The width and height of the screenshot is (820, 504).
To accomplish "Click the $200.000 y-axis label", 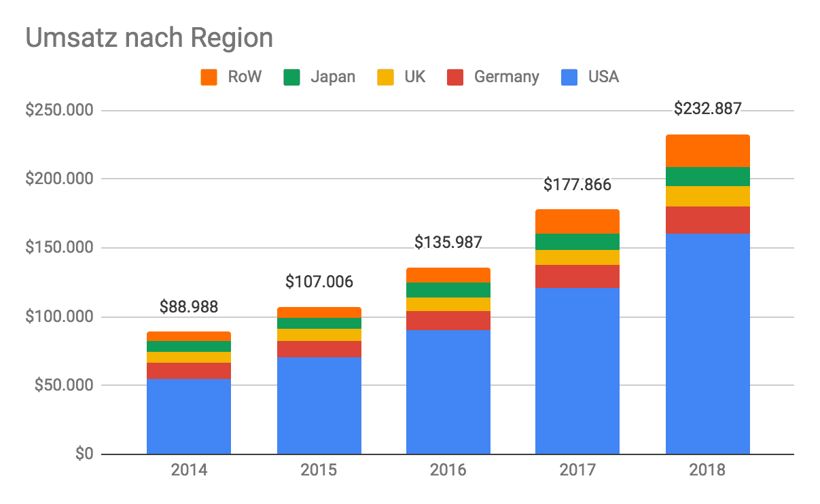I will click(x=58, y=179).
